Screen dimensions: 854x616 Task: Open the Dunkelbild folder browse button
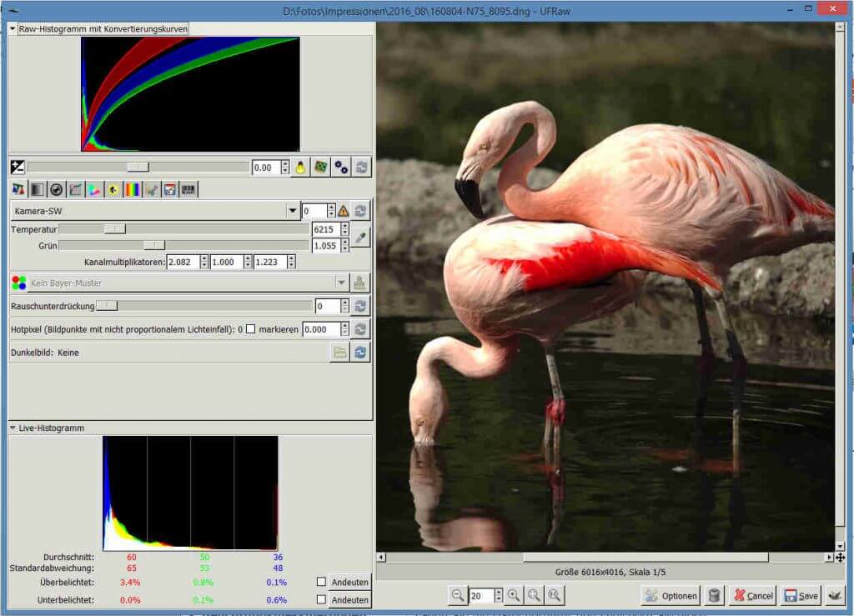pos(340,353)
